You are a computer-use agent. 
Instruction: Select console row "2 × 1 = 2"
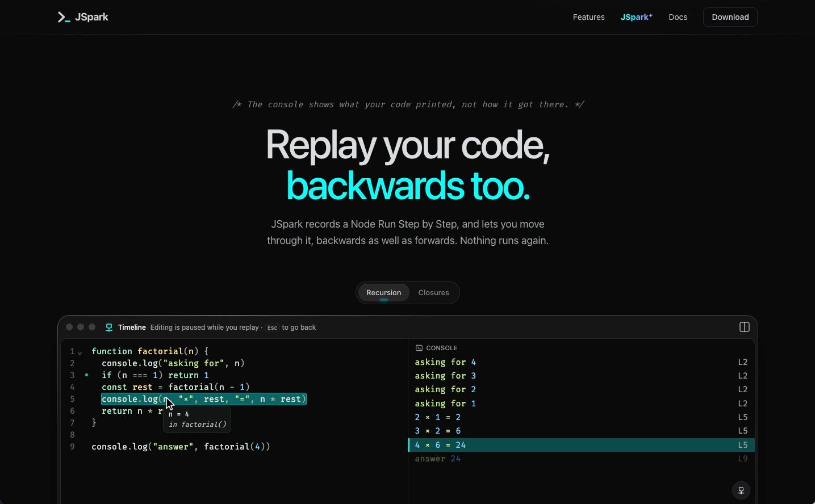[581, 417]
